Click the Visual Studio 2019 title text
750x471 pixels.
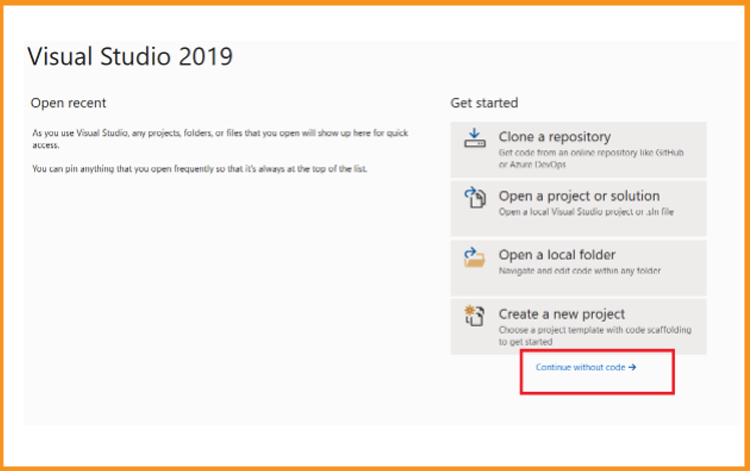[130, 56]
